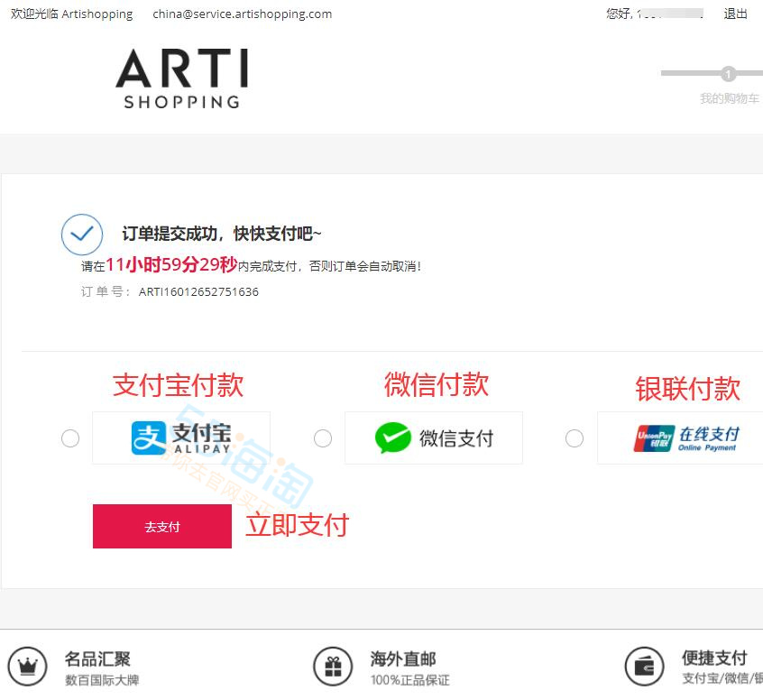Click the 100%正品保证 text
This screenshot has width=763, height=700.
tap(409, 680)
